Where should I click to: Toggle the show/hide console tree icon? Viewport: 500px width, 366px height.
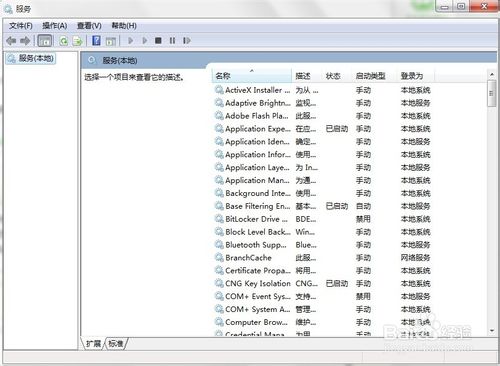click(x=45, y=41)
